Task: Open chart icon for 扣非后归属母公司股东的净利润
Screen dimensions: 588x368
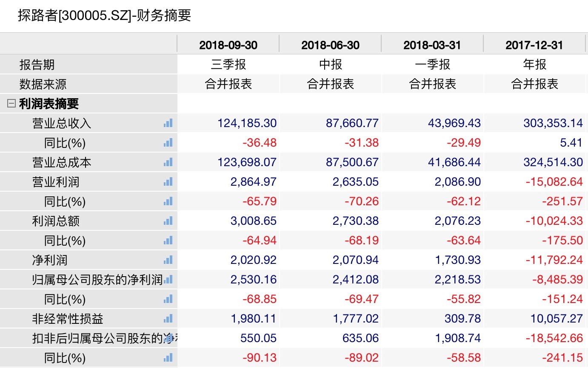Action: point(169,338)
